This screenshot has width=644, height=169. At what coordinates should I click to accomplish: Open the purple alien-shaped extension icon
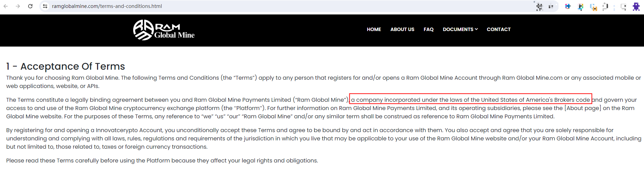click(x=636, y=7)
